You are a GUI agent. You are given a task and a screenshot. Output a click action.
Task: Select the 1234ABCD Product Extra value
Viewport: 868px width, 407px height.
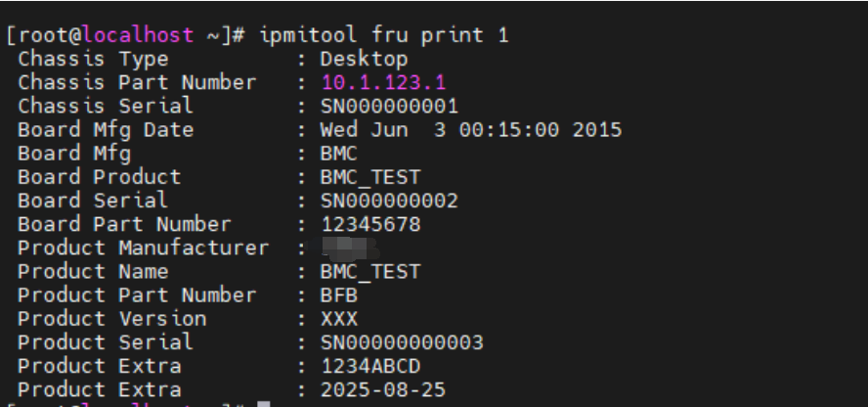click(370, 366)
